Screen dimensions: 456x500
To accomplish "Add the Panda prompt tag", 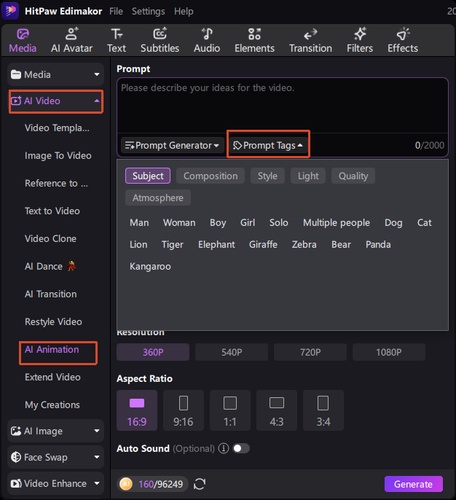I will 378,244.
